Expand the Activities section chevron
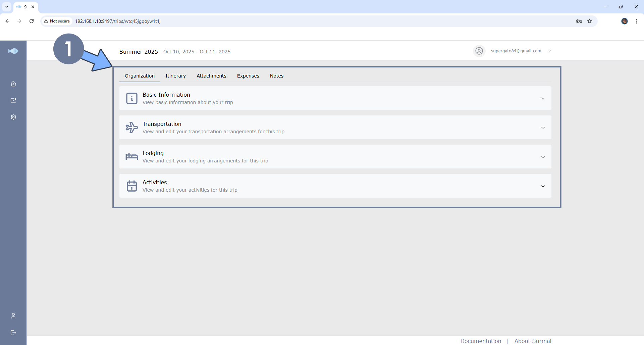Image resolution: width=644 pixels, height=345 pixels. click(x=543, y=186)
